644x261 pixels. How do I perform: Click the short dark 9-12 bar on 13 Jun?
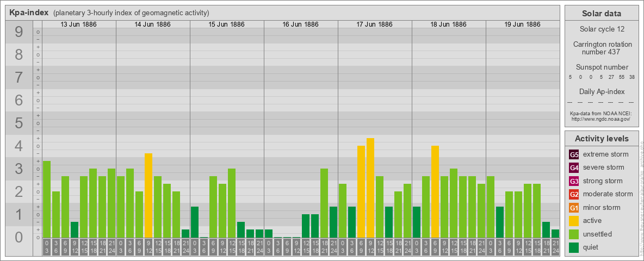point(75,230)
